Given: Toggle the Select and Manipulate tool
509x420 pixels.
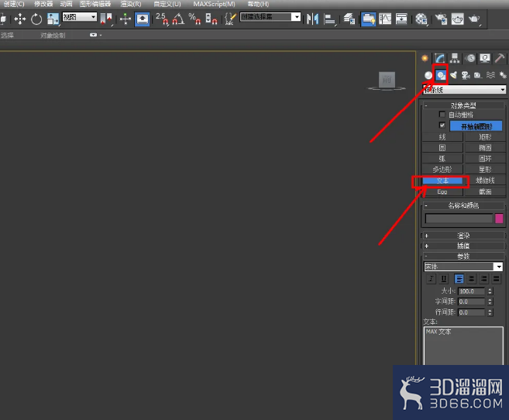Looking at the screenshot, I should tap(125, 19).
